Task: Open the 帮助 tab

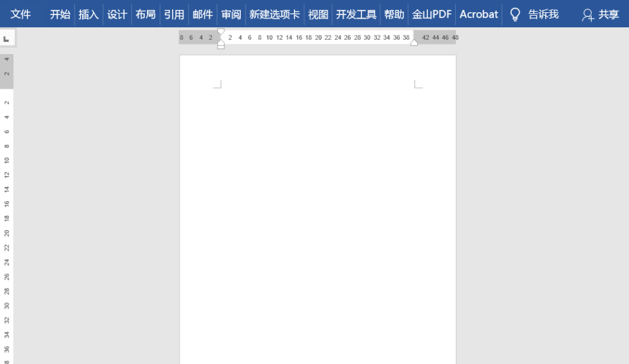Action: coord(394,15)
